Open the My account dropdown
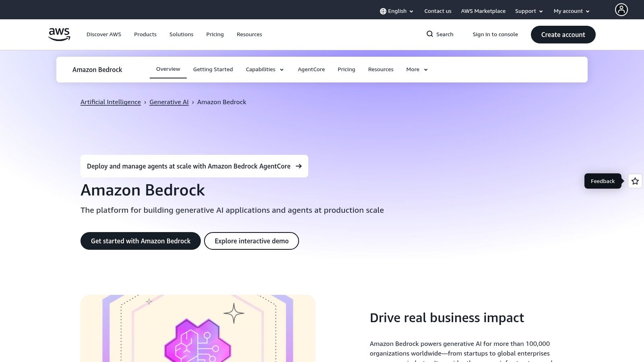This screenshot has height=362, width=644. click(x=571, y=11)
